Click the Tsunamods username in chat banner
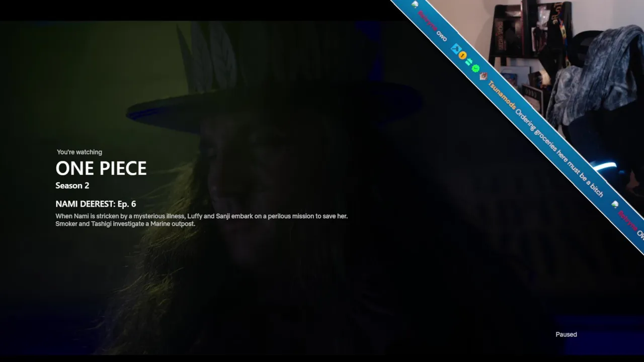Image resolution: width=644 pixels, height=362 pixels. (x=502, y=95)
